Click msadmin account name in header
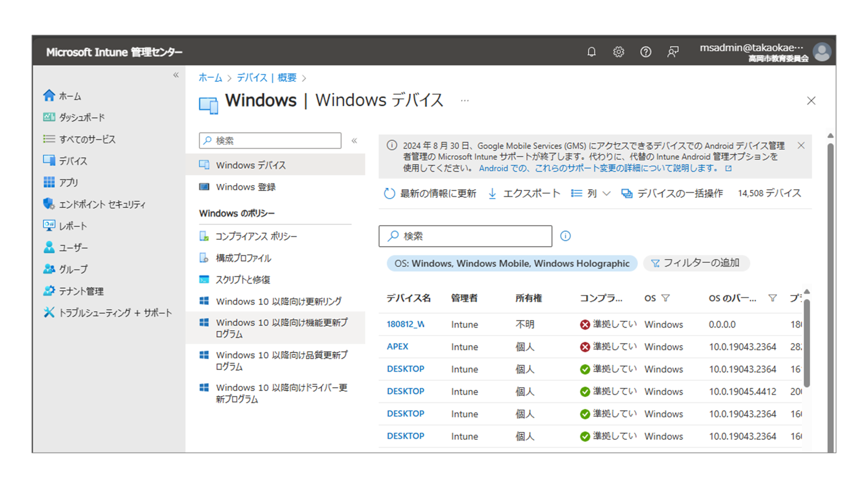 (x=751, y=48)
